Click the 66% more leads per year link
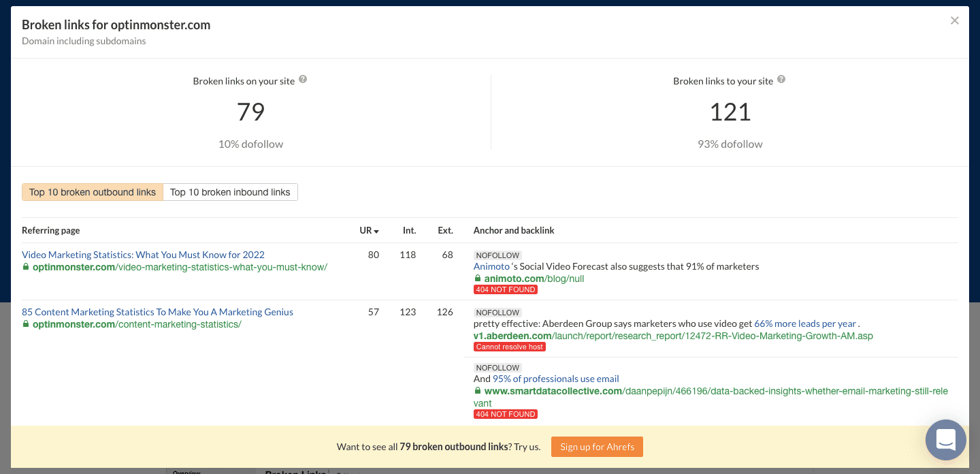 click(804, 323)
